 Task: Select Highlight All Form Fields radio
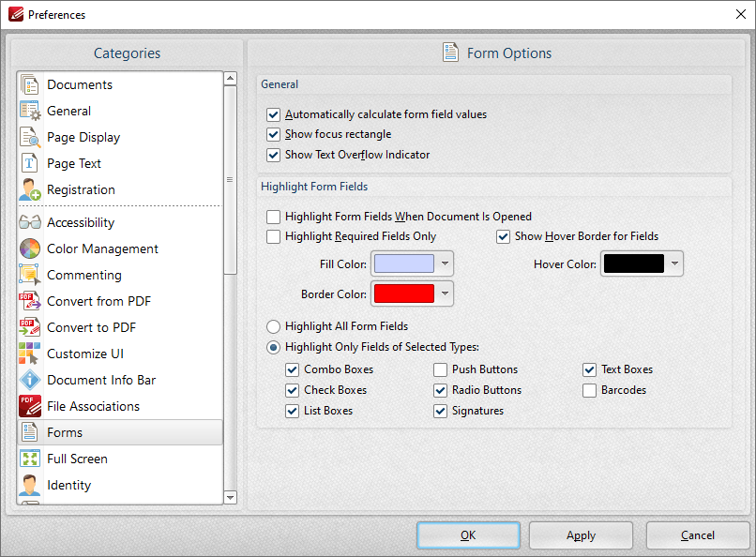click(x=273, y=326)
